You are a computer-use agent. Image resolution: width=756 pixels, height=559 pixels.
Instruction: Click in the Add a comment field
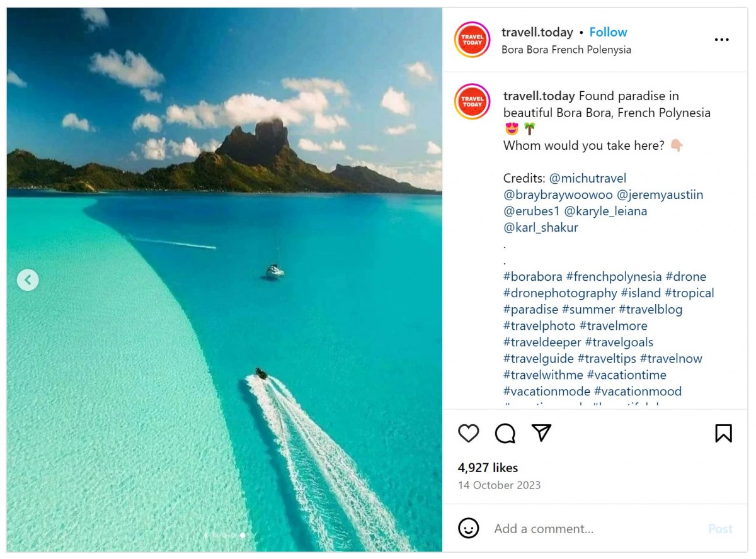point(592,529)
